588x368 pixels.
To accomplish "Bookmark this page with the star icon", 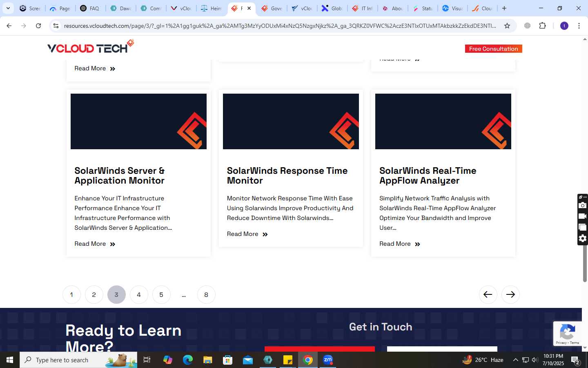I will [507, 26].
